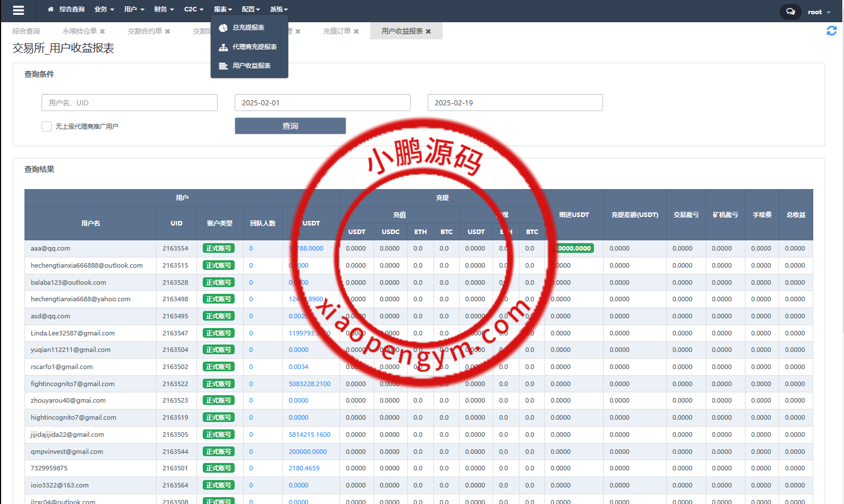Image resolution: width=844 pixels, height=504 pixels.
Task: Switch to the 交割合约单 tab
Action: 145,31
